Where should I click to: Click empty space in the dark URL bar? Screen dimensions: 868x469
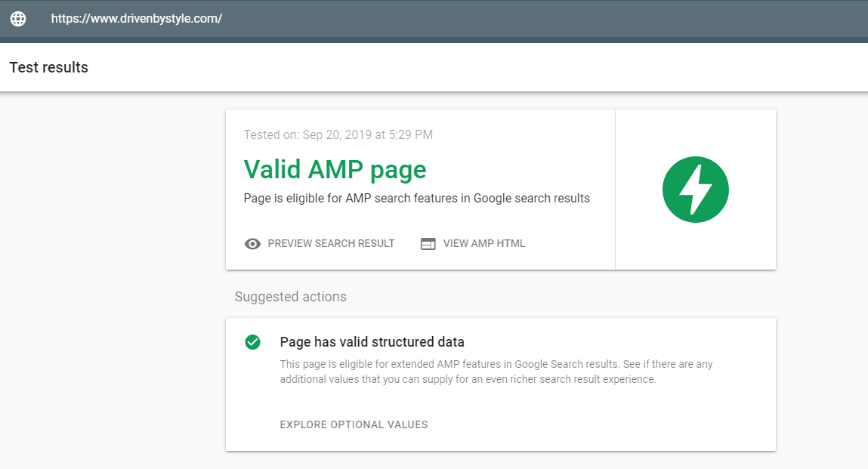point(529,19)
